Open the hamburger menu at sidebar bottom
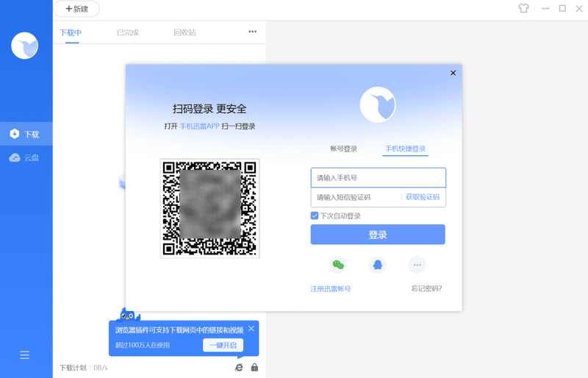Image resolution: width=588 pixels, height=378 pixels. pyautogui.click(x=25, y=354)
